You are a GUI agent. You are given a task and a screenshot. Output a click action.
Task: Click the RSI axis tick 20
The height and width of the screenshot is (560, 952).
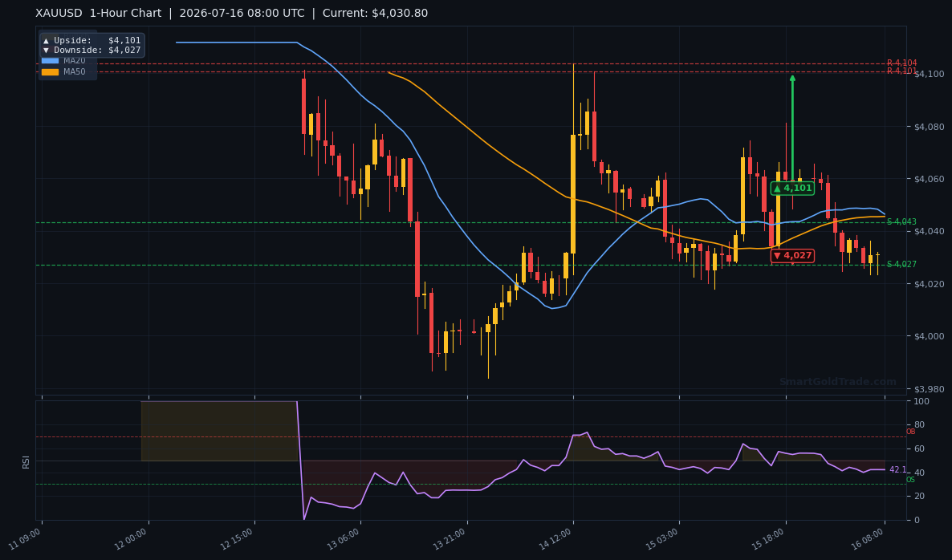click(x=919, y=497)
